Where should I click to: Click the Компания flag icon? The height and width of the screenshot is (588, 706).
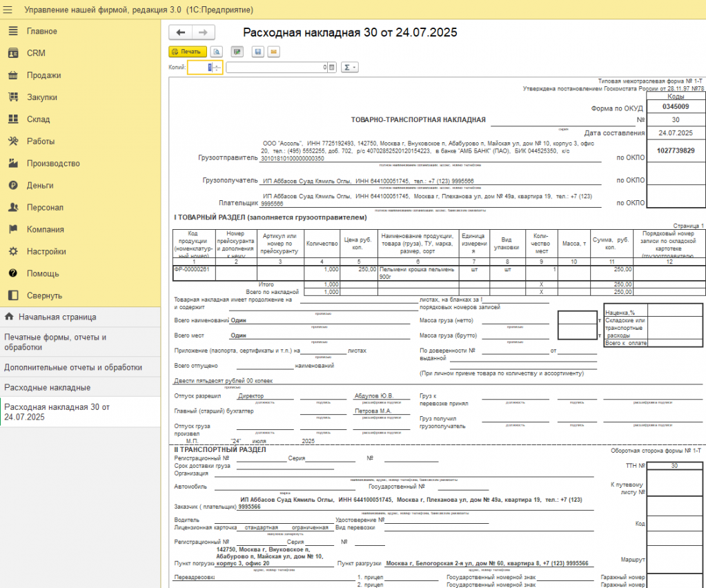[x=13, y=230]
